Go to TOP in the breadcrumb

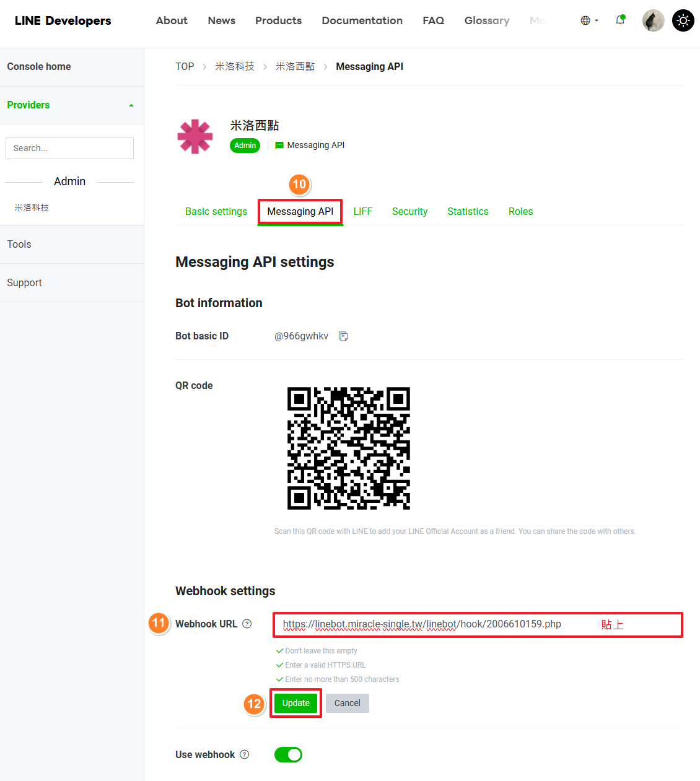point(185,66)
